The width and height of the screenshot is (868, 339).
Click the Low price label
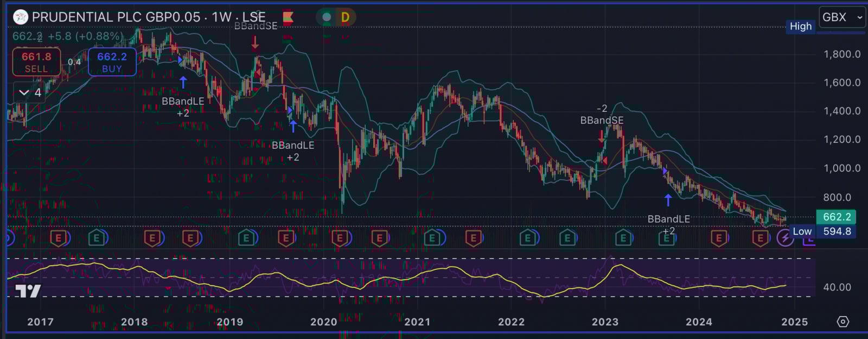click(802, 231)
